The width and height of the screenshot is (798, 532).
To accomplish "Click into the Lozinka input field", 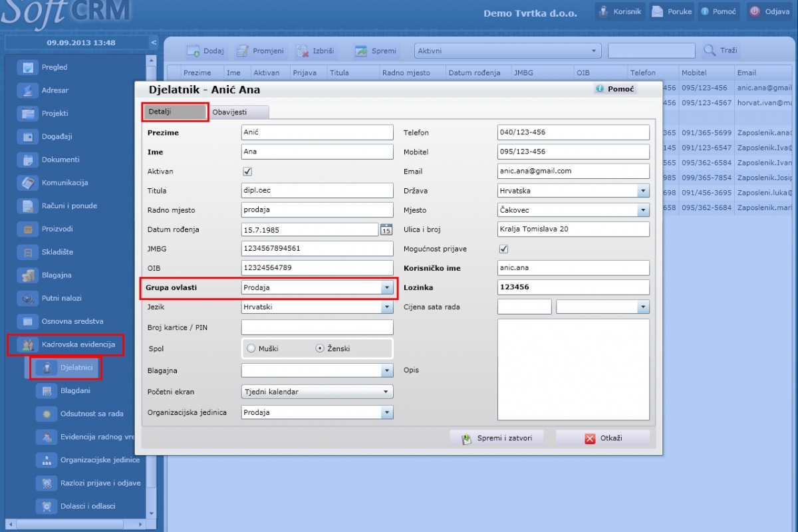I will pyautogui.click(x=573, y=287).
